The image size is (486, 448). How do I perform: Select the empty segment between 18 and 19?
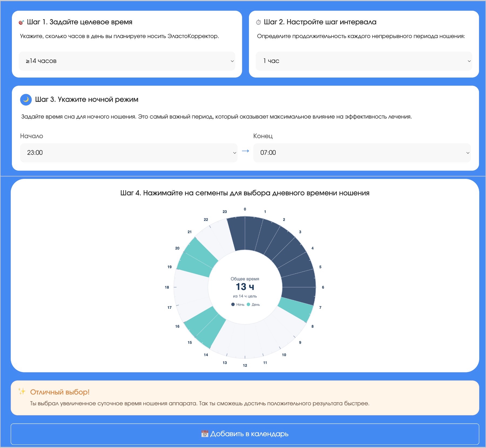click(191, 280)
